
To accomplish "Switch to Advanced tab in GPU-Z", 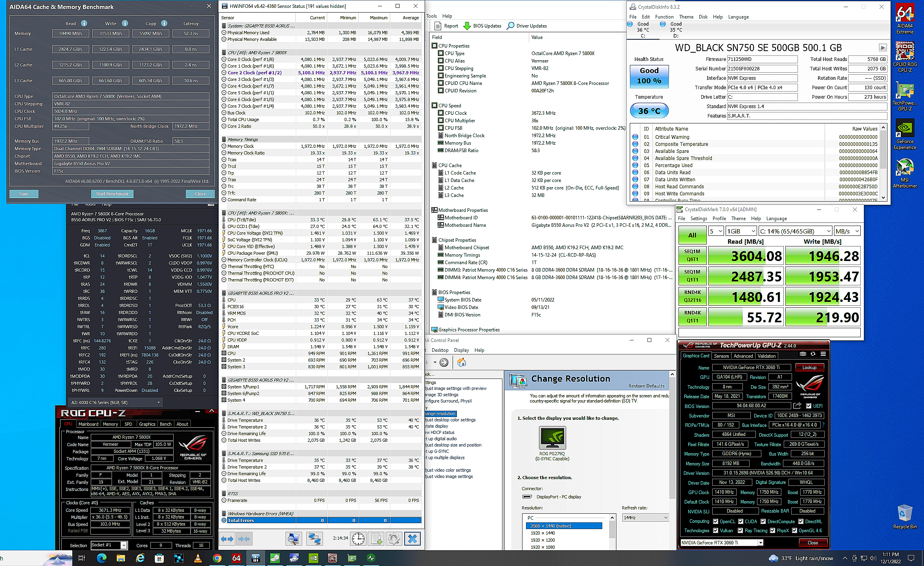I will 743,356.
